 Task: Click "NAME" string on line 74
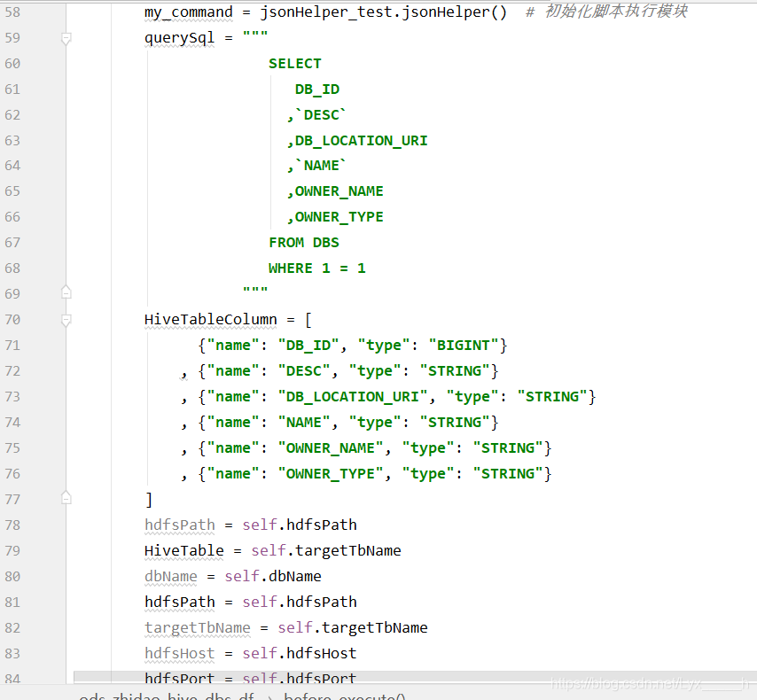(304, 423)
